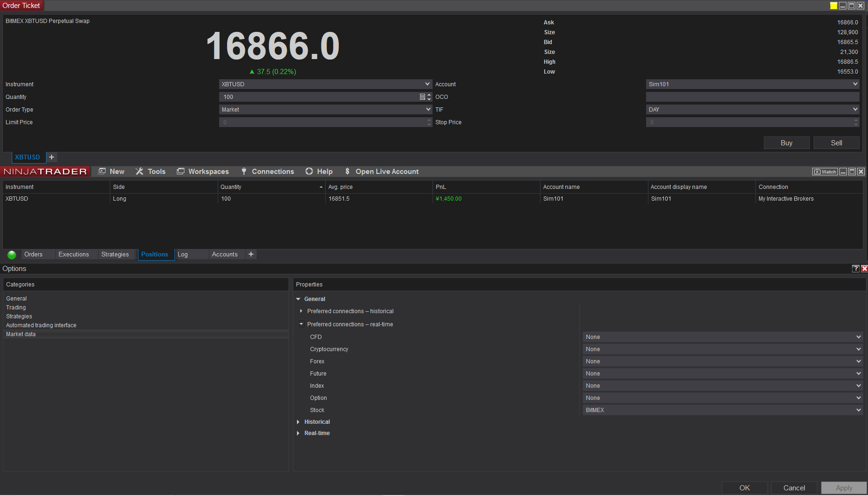The width and height of the screenshot is (868, 496).
Task: Click the Connection column header
Action: pos(809,187)
